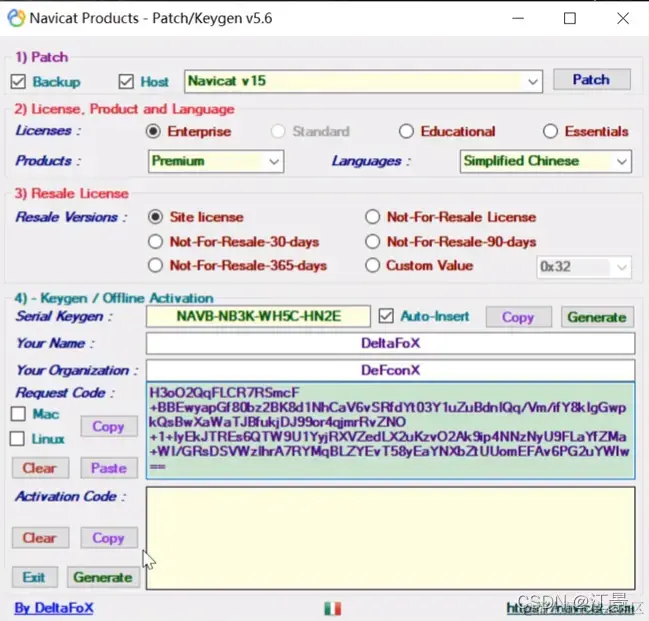Disable the Auto-Insert checkbox
Screen dimensions: 649x621
point(386,316)
